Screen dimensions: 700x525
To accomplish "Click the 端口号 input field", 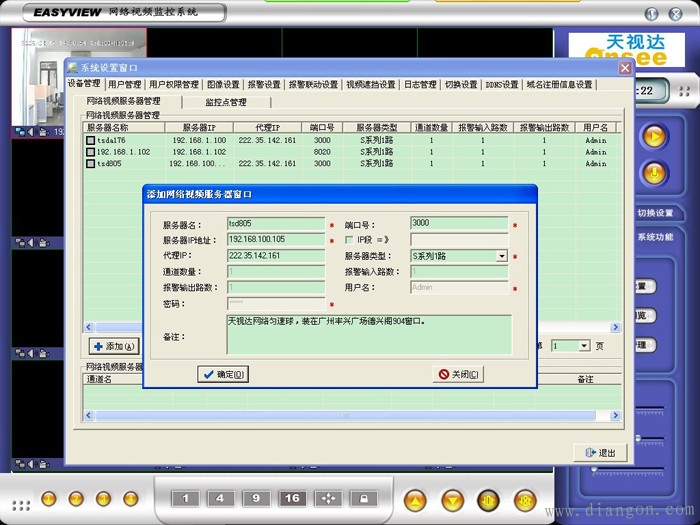I will coord(459,223).
